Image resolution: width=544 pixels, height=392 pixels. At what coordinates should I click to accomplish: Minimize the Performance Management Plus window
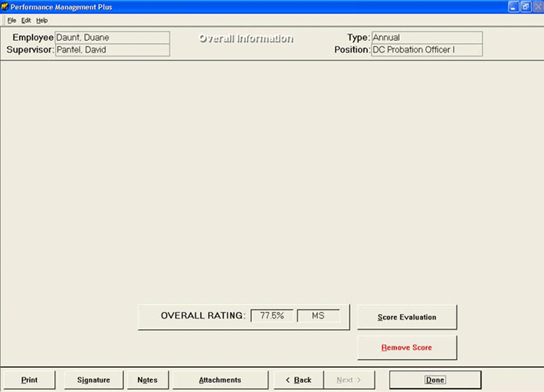pyautogui.click(x=513, y=6)
